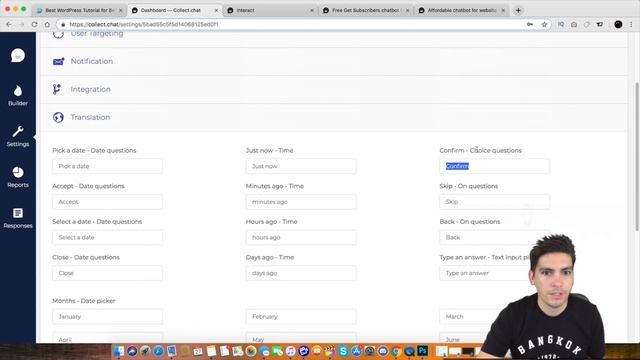
Task: Open the App Store dock icon
Action: 356,351
